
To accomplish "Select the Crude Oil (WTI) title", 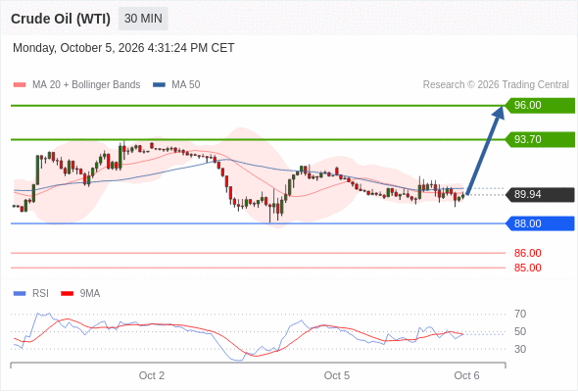I will click(x=61, y=19).
